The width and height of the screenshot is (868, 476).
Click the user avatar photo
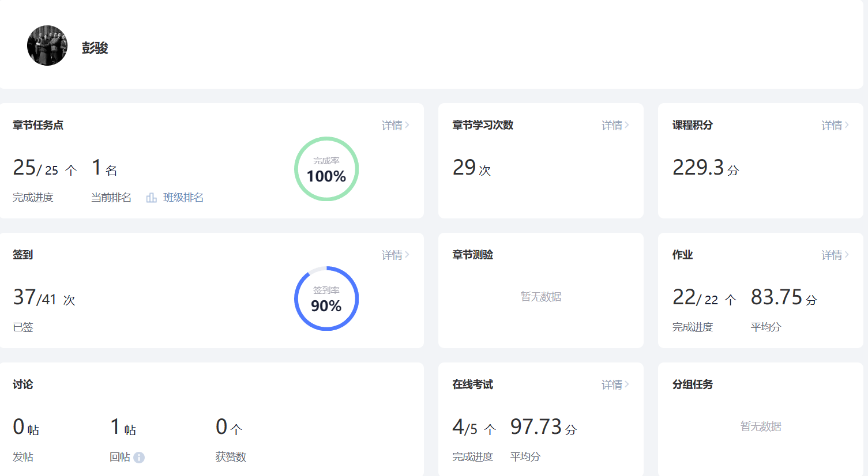pos(47,46)
